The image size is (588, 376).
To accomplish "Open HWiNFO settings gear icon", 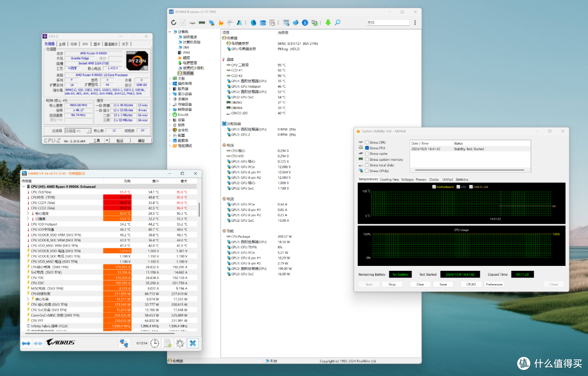I will [180, 343].
